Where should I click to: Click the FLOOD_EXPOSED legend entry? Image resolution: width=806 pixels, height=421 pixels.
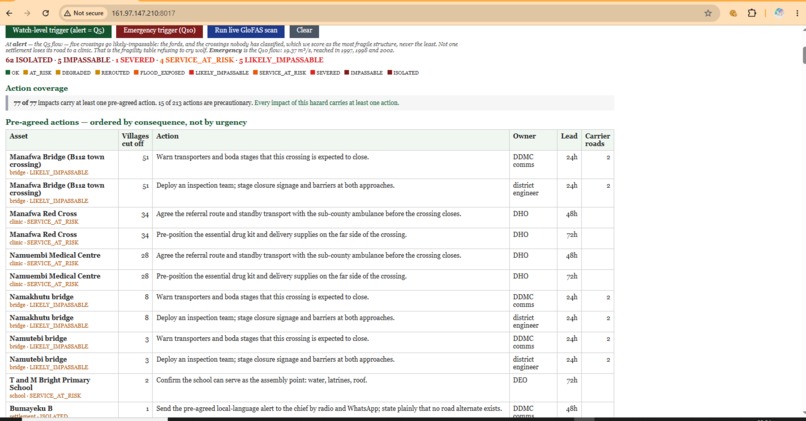pos(159,72)
